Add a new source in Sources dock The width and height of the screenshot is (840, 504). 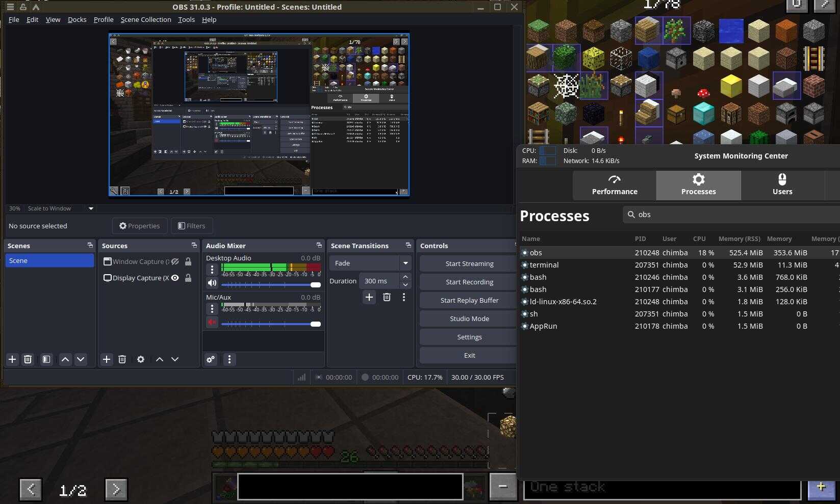106,359
